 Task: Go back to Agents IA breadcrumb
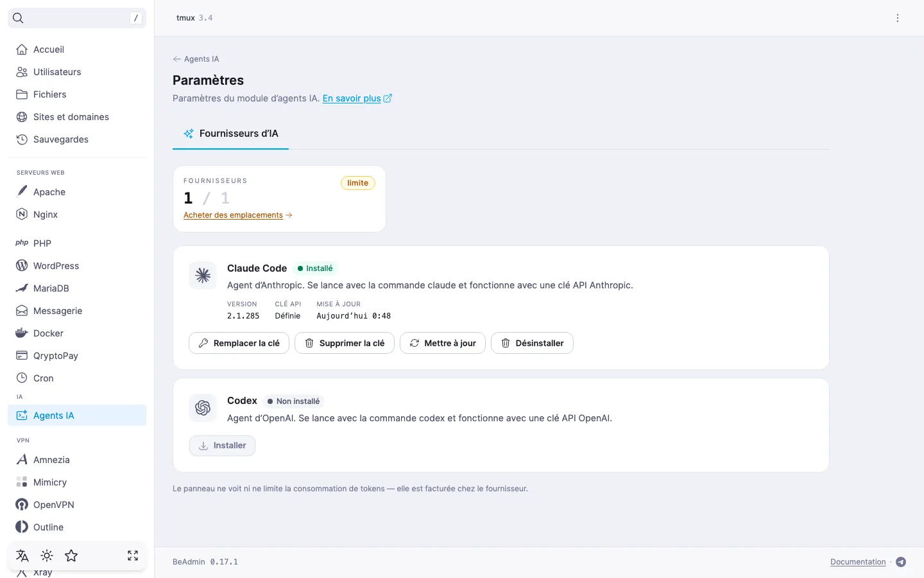click(196, 59)
